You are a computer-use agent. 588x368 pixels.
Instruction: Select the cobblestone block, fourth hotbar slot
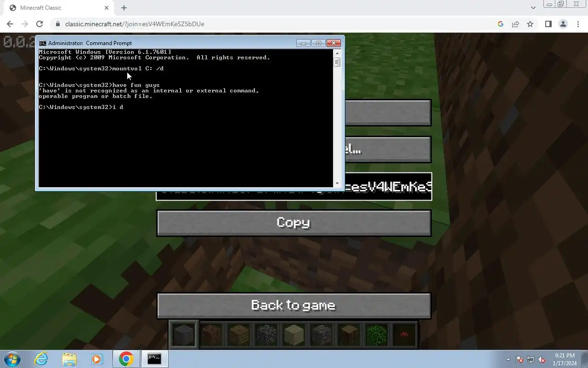pyautogui.click(x=266, y=334)
